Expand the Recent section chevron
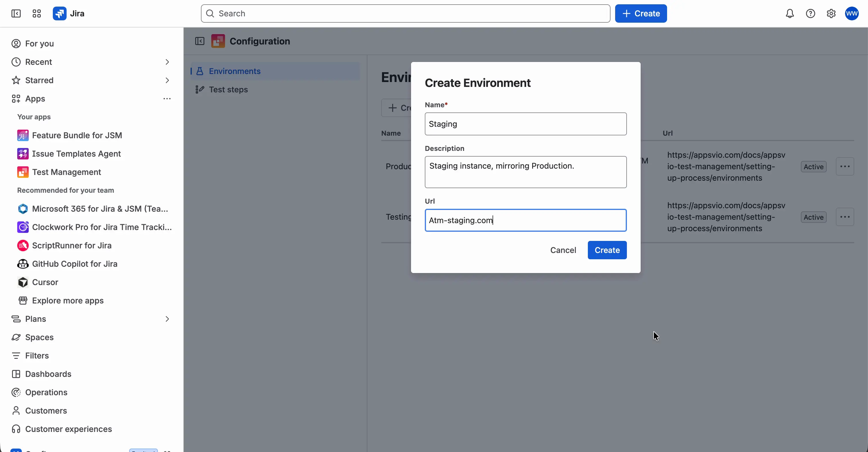 click(167, 62)
